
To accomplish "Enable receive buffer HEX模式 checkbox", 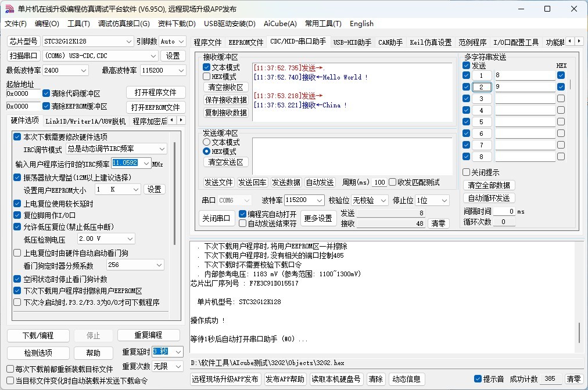I will pos(207,77).
